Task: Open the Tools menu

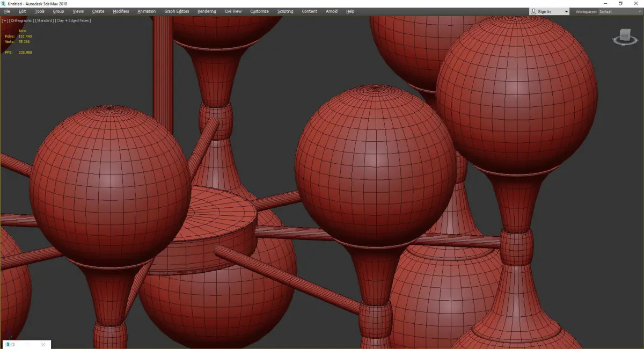Action: 40,11
